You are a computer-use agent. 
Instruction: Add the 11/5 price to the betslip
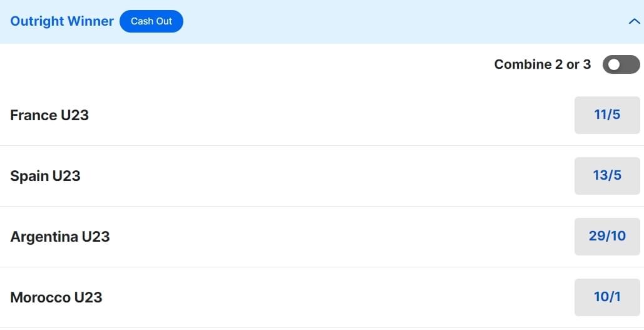coord(607,115)
